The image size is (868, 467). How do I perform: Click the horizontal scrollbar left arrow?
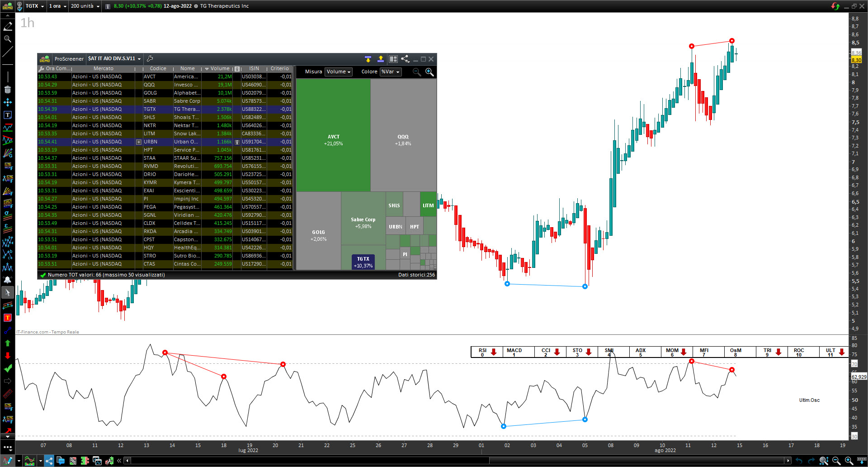127,461
